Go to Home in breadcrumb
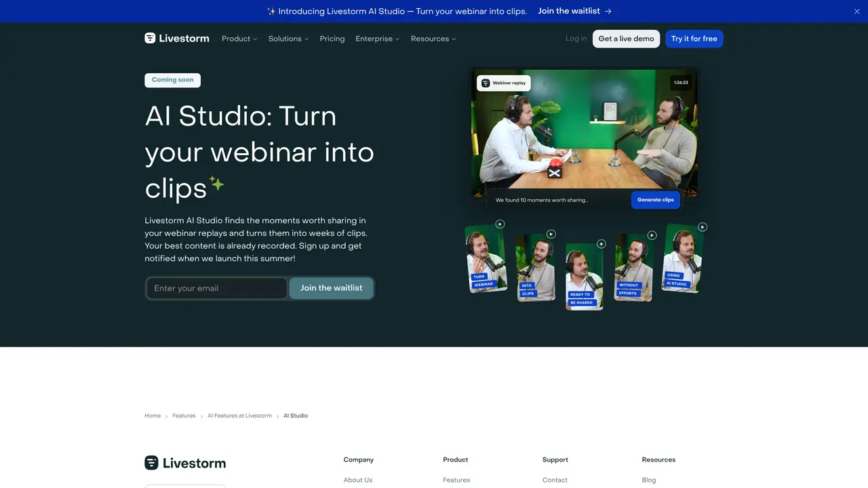Screen dimensions: 868x488 tap(153, 415)
